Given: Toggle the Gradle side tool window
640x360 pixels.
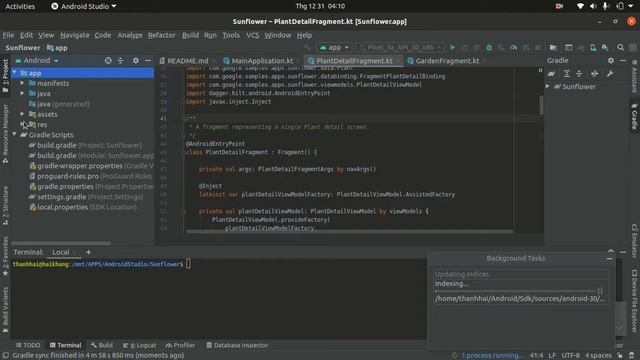Looking at the screenshot, I should [634, 117].
